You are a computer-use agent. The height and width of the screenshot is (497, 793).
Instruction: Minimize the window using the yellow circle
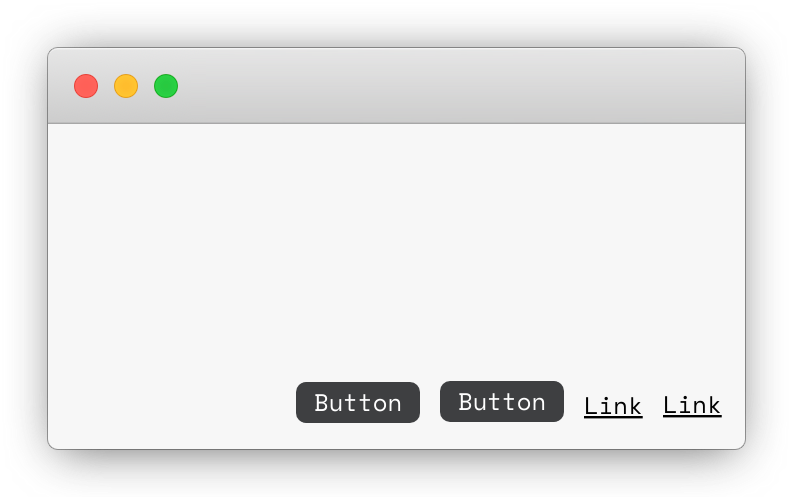[126, 86]
